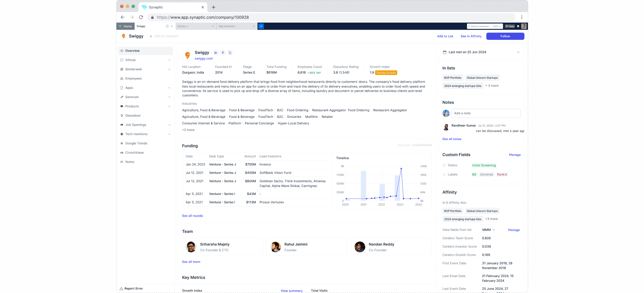The height and width of the screenshot is (293, 644).
Task: Switch to the Home tab
Action: [x=126, y=26]
